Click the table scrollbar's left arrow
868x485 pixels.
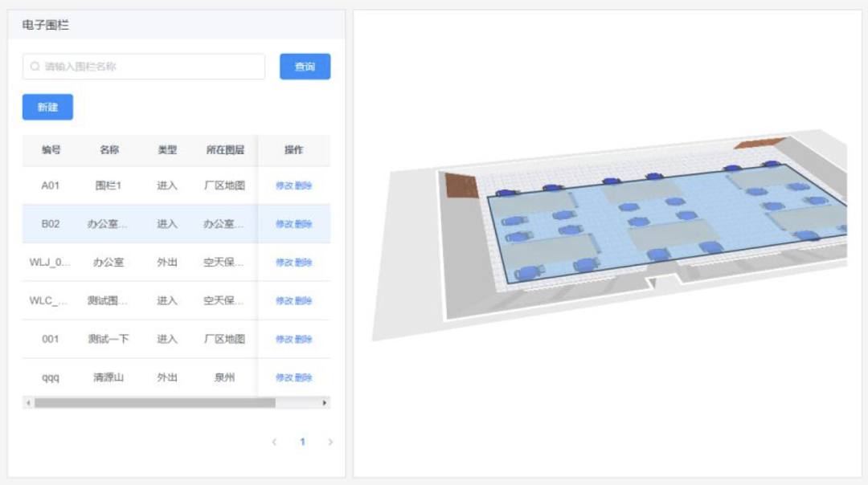pyautogui.click(x=28, y=402)
